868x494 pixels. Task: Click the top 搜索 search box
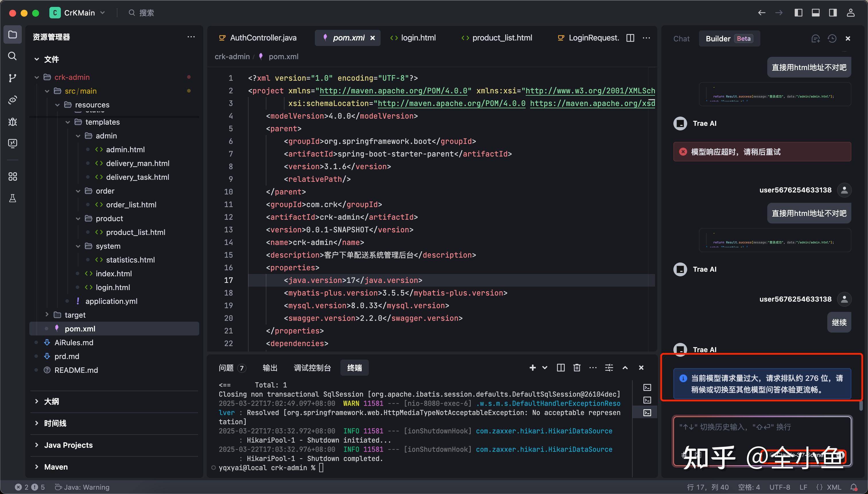142,13
